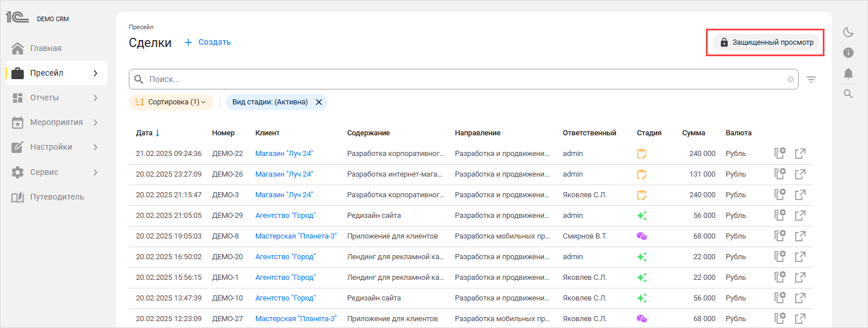The image size is (868, 328).
Task: Click the Ответственный column header
Action: point(589,133)
